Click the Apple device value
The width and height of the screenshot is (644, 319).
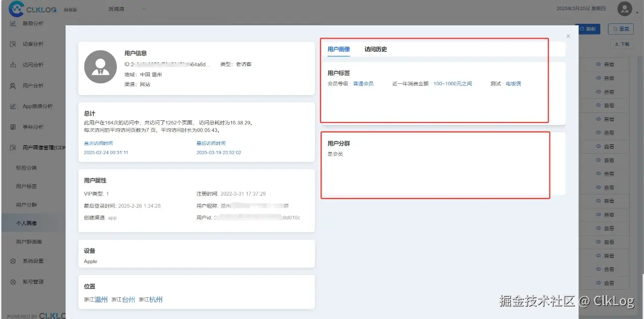click(x=90, y=262)
